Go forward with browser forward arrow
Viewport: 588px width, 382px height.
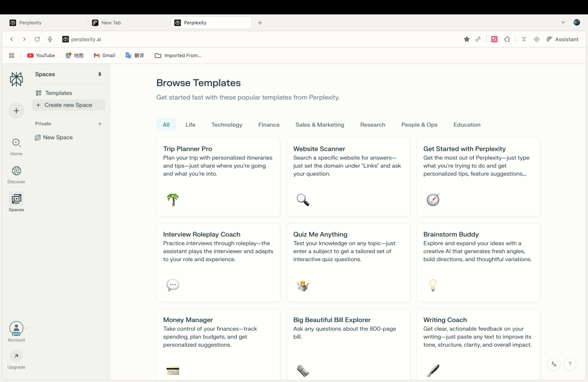24,39
